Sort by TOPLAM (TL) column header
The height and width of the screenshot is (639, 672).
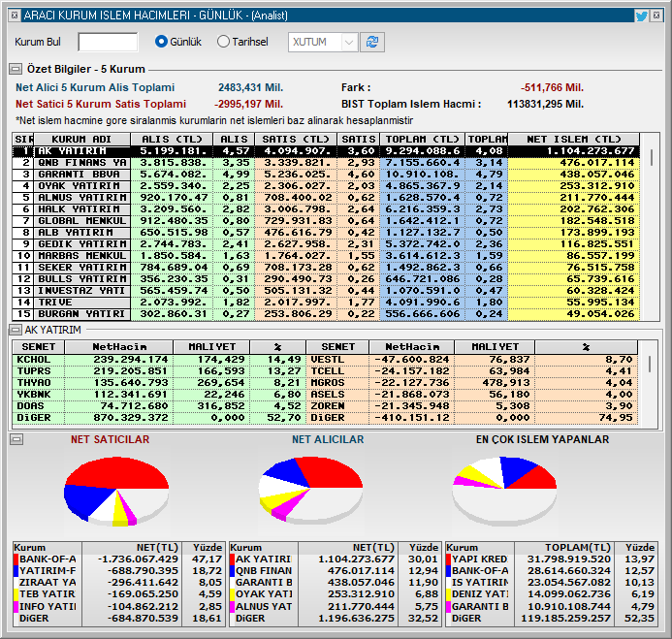coord(422,140)
